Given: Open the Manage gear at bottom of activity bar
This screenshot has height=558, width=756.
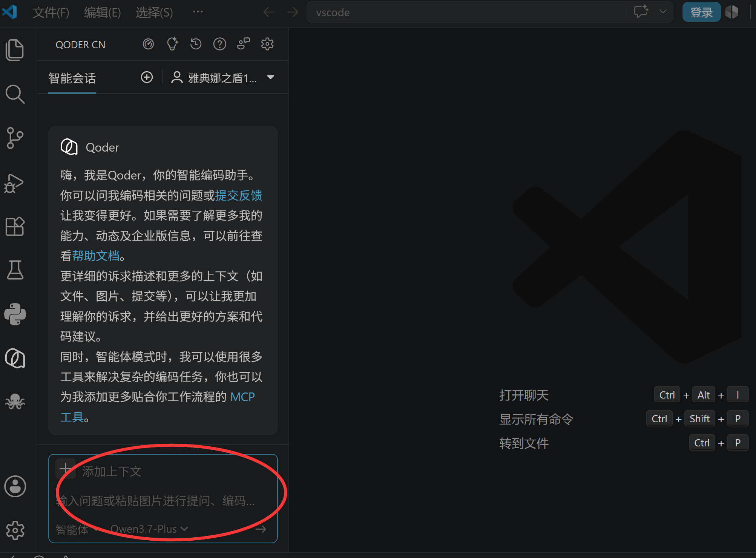Looking at the screenshot, I should tap(15, 530).
